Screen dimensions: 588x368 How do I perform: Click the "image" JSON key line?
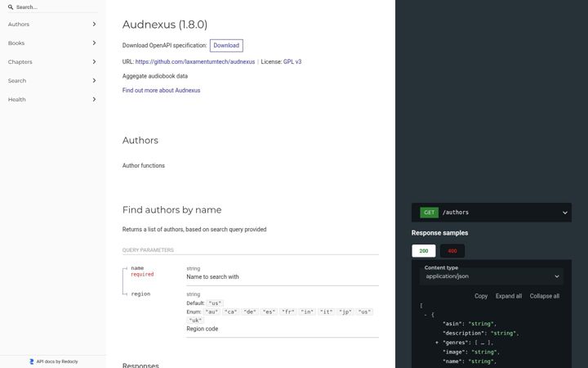471,352
